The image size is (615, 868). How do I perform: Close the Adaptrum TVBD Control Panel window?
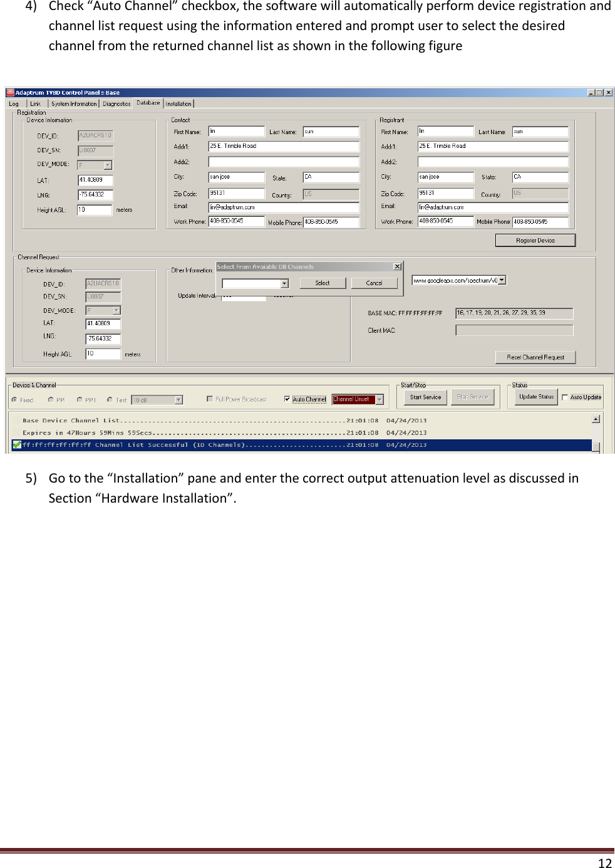click(x=608, y=92)
